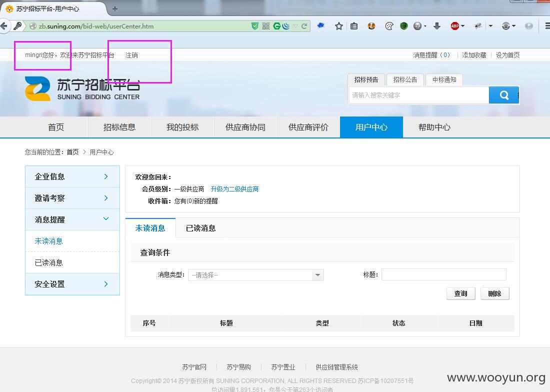
Task: Click the blue bird extension icon
Action: [x=320, y=25]
